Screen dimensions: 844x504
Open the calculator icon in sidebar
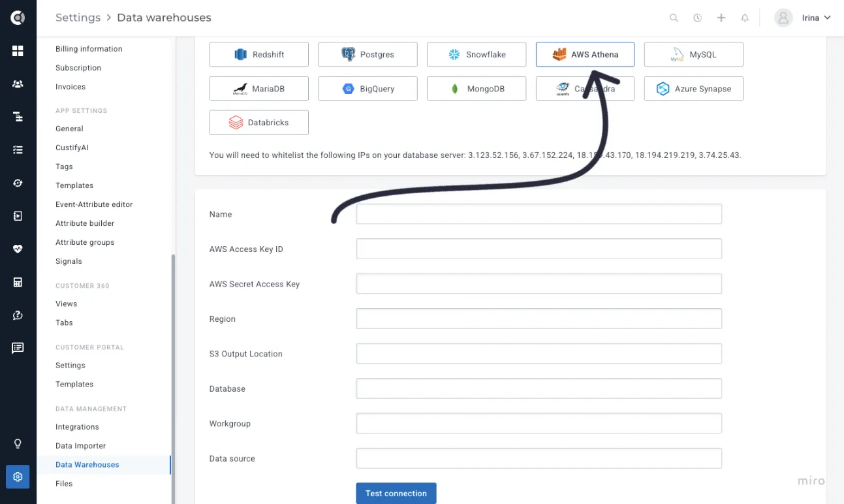[x=18, y=282]
